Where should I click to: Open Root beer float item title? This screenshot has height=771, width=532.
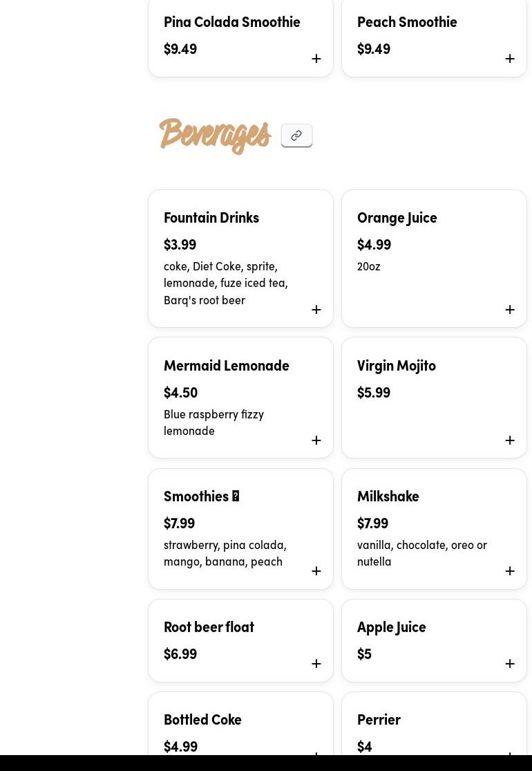209,627
